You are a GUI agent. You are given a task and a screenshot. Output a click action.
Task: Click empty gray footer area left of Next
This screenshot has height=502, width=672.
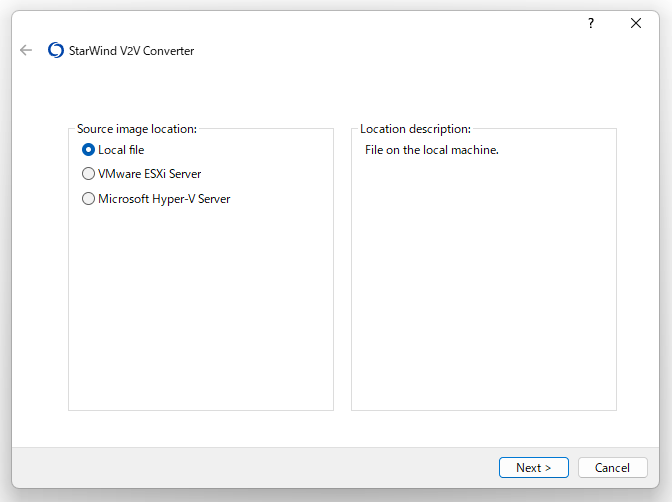257,467
